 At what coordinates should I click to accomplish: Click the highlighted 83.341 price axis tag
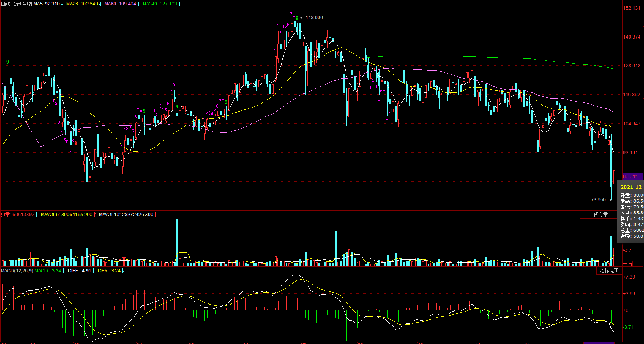click(x=632, y=176)
